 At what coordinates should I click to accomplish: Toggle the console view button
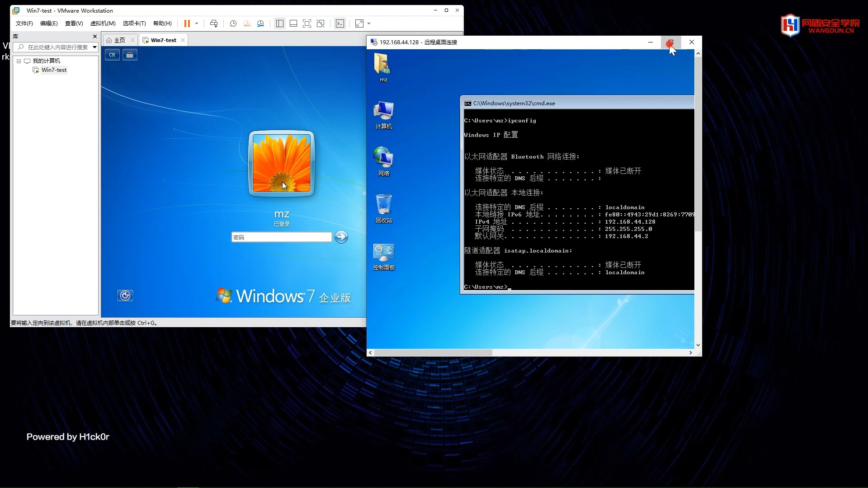[340, 23]
